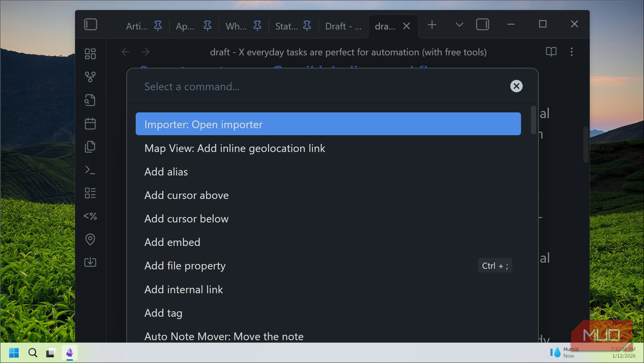
Task: Open the canvas dashboard icon in ribbon
Action: tap(90, 54)
